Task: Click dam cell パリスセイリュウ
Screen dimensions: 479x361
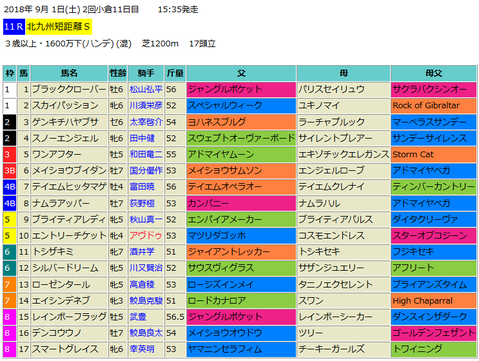Action: coord(344,89)
